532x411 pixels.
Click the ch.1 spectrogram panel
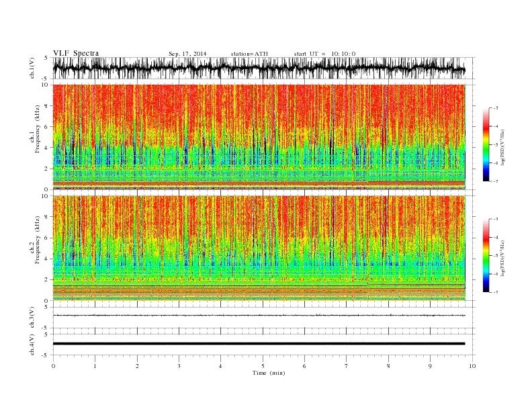(259, 137)
